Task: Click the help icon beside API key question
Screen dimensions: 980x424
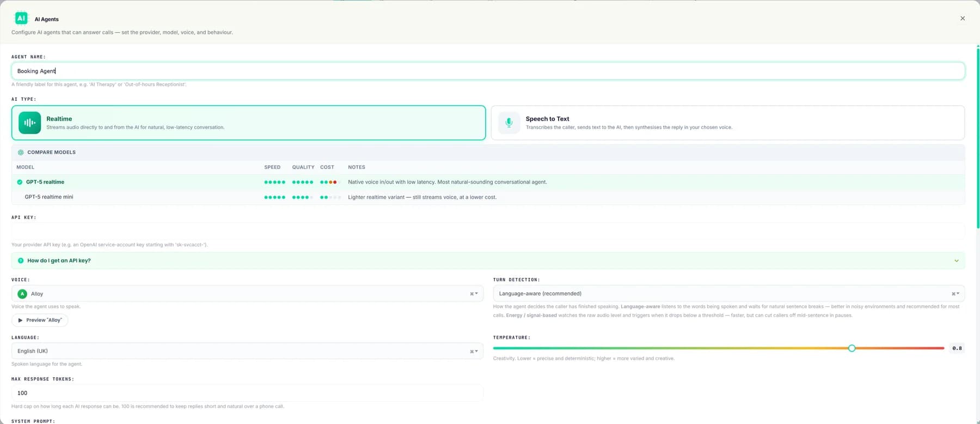Action: coord(21,261)
